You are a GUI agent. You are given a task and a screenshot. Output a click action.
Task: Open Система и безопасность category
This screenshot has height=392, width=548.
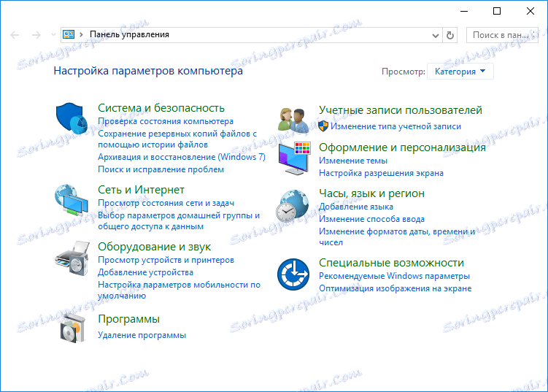coord(161,108)
